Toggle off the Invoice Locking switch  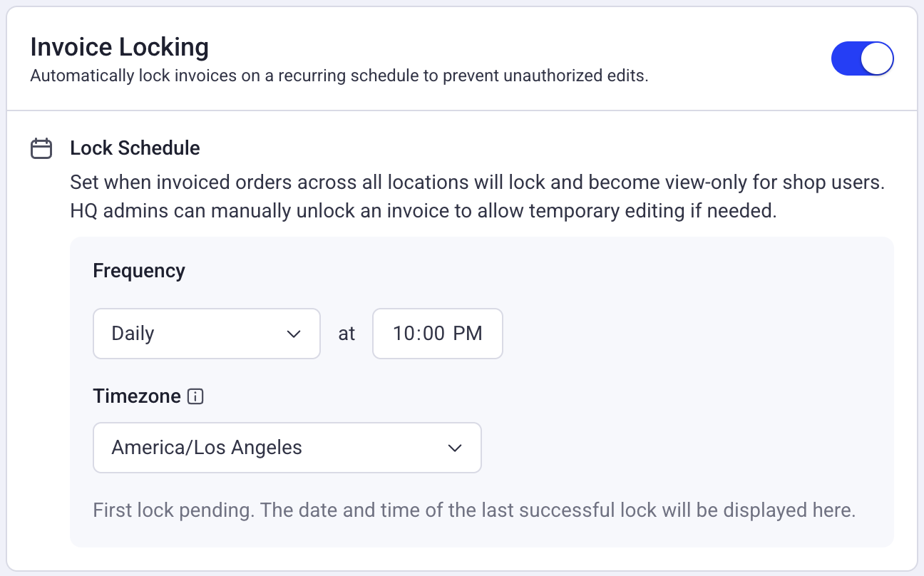862,59
